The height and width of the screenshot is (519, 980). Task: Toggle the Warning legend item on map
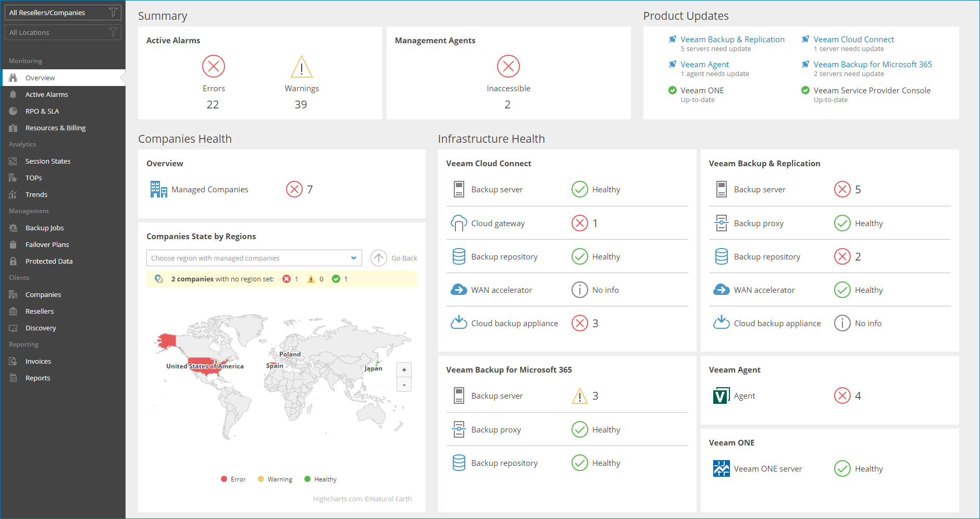tap(275, 479)
